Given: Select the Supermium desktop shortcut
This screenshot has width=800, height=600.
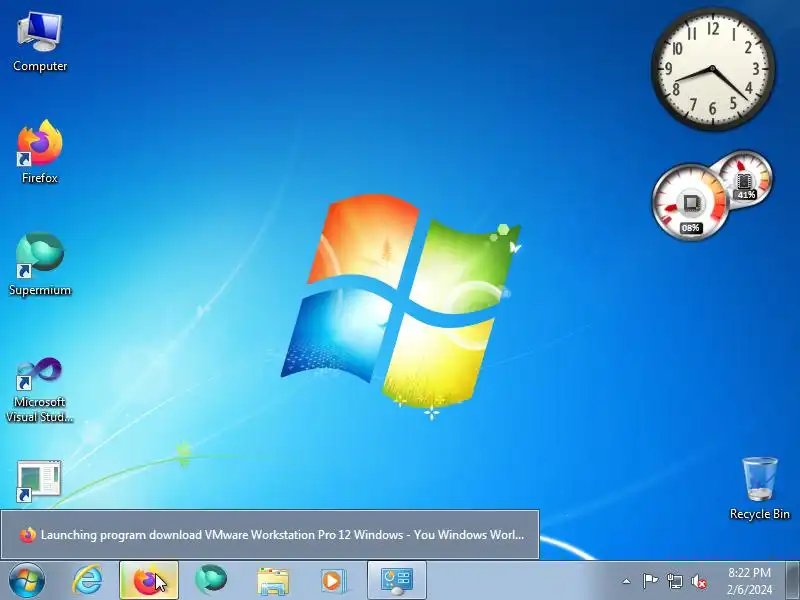Looking at the screenshot, I should click(40, 264).
